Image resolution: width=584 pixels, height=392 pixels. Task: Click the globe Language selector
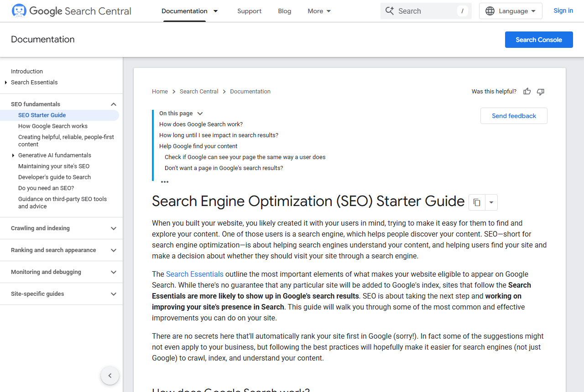511,11
